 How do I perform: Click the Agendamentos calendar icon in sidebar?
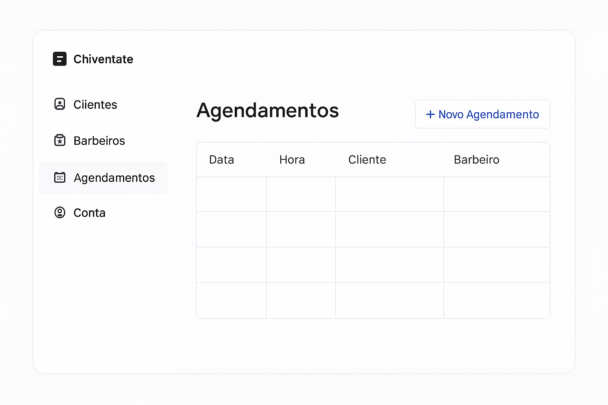[x=60, y=177]
